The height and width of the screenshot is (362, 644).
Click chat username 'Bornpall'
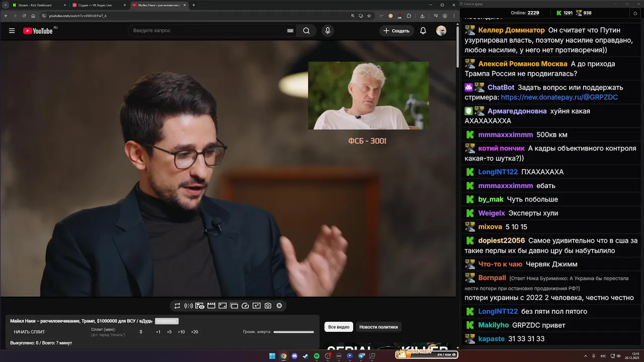point(492,278)
